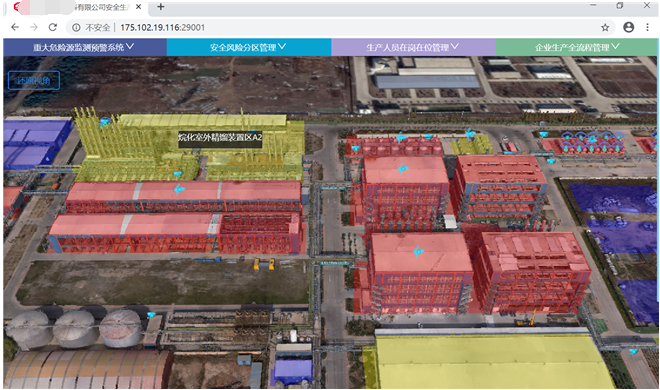This screenshot has width=660, height=390.
Task: Close the current browser tab
Action: point(138,7)
